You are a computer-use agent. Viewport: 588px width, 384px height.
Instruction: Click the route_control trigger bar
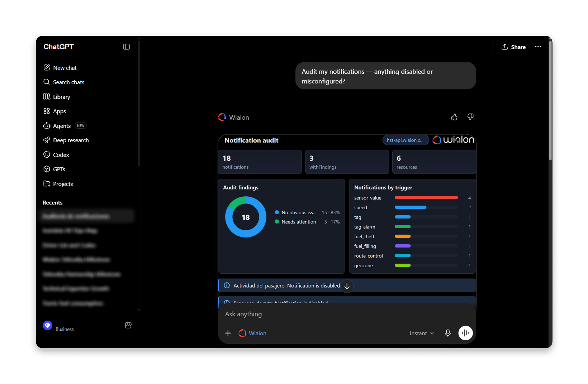click(403, 256)
